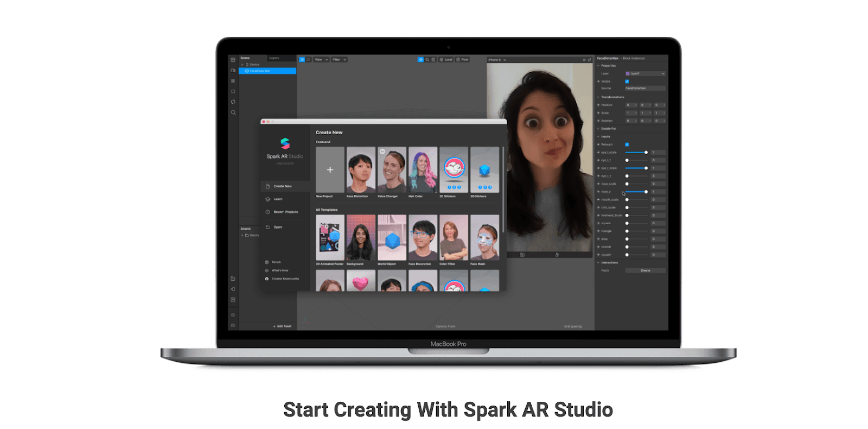The height and width of the screenshot is (429, 868).
Task: Toggle the Pivot button in viewport toolbar
Action: 462,60
